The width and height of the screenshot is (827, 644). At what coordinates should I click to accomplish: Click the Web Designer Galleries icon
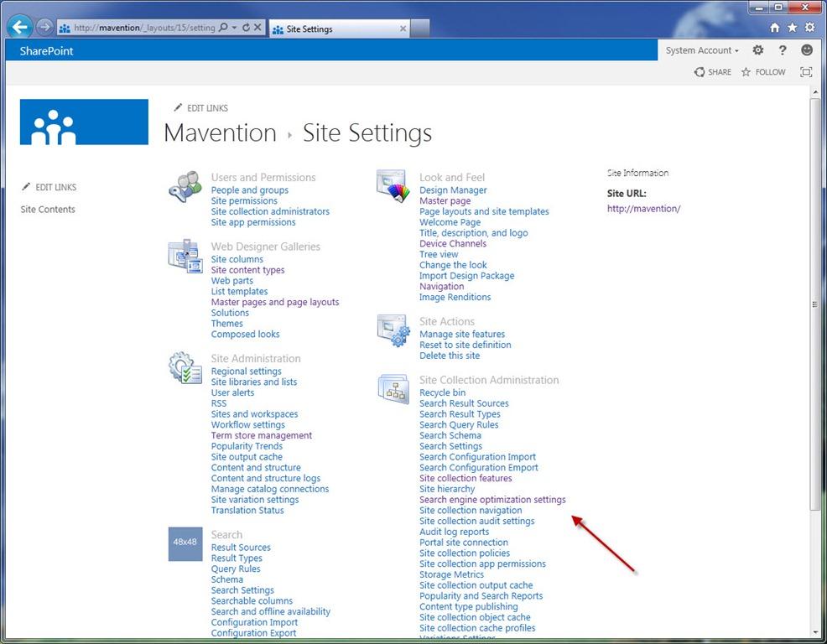point(185,257)
